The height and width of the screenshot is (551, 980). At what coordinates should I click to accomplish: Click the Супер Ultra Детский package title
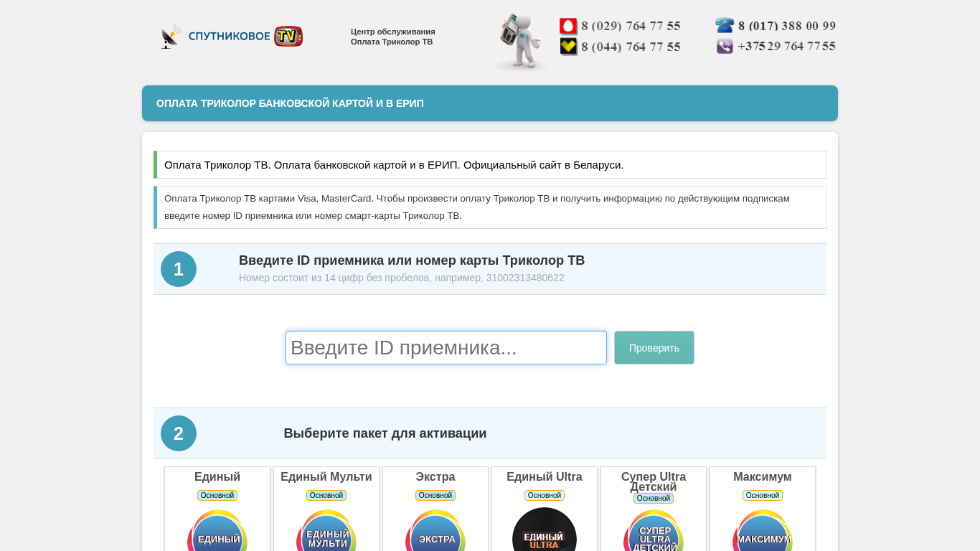[x=654, y=481]
